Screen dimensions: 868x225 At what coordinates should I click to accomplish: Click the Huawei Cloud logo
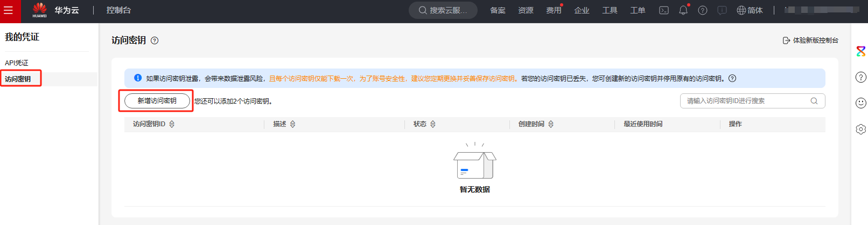(55, 10)
